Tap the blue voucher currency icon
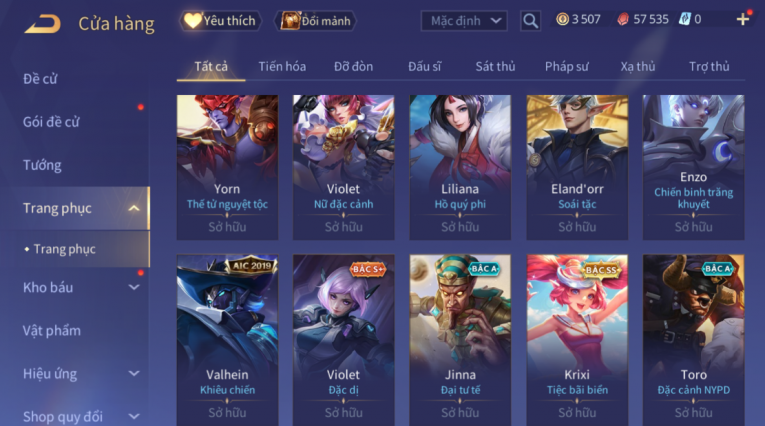Image resolution: width=765 pixels, height=426 pixels. [x=684, y=20]
